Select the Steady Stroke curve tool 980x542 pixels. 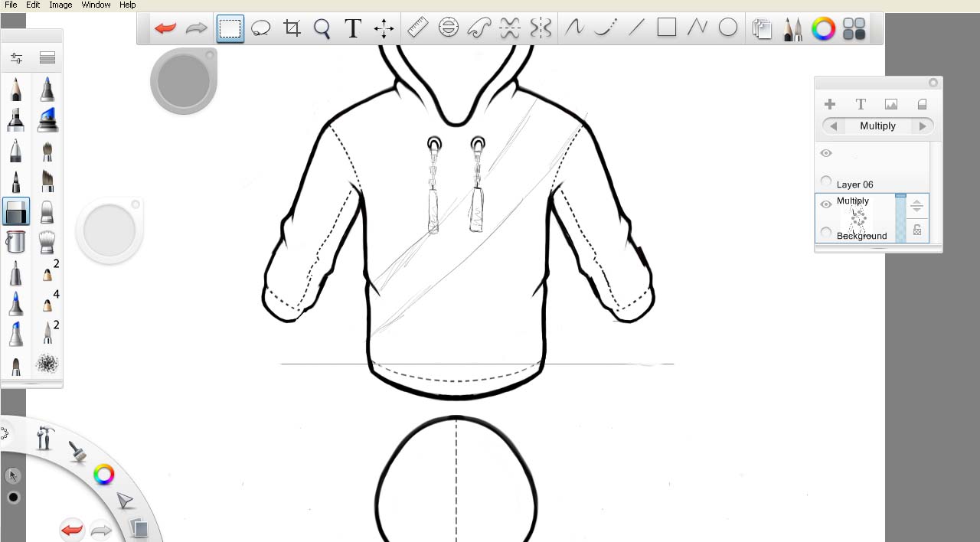click(x=574, y=28)
